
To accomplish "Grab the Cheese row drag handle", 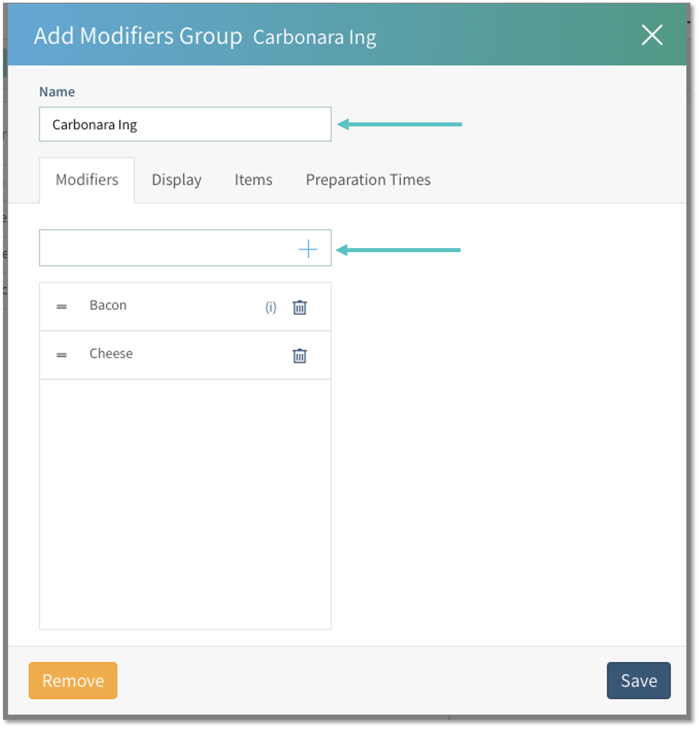I will (x=61, y=355).
